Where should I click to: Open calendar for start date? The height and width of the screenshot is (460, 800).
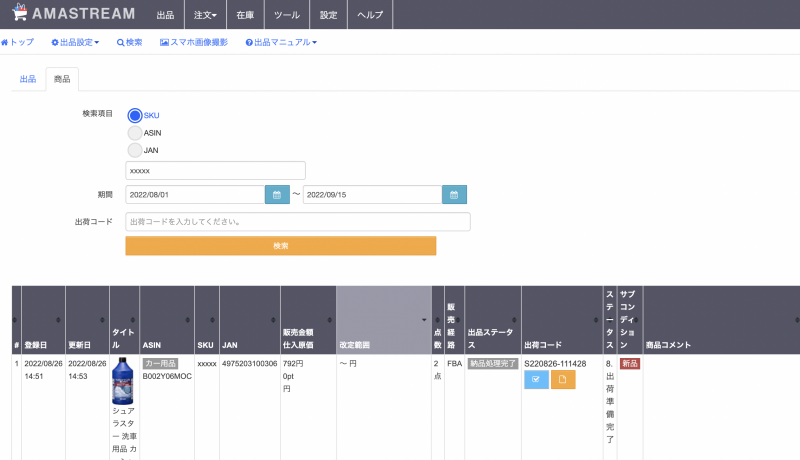[x=277, y=194]
